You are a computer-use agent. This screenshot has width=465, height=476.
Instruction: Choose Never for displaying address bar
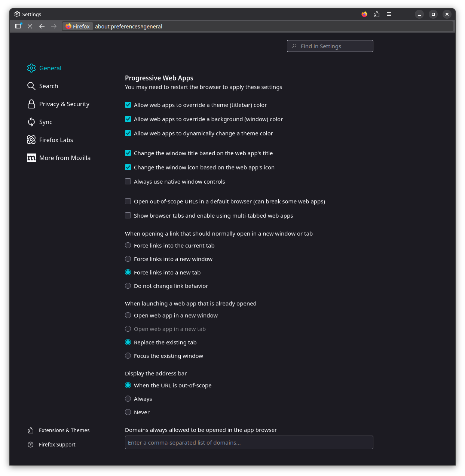[128, 412]
